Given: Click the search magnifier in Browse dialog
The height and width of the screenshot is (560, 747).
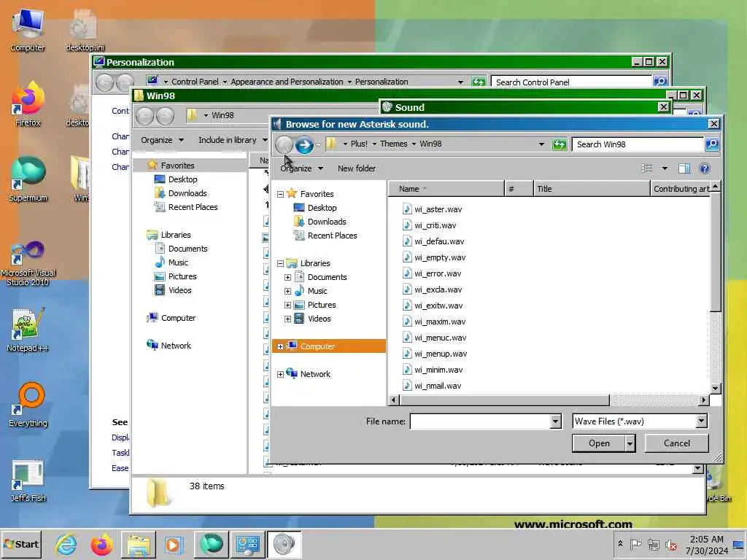Looking at the screenshot, I should [x=712, y=144].
